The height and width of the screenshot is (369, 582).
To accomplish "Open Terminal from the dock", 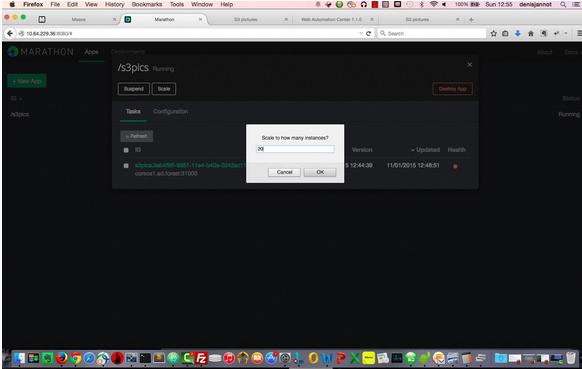I will pyautogui.click(x=145, y=358).
